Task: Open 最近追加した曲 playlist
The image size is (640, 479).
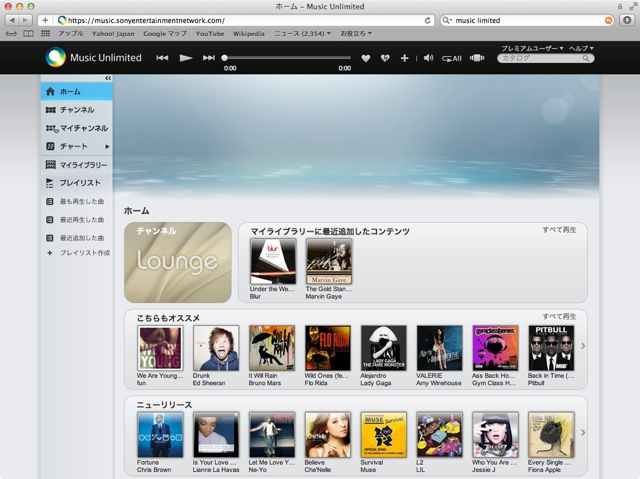Action: click(x=76, y=238)
